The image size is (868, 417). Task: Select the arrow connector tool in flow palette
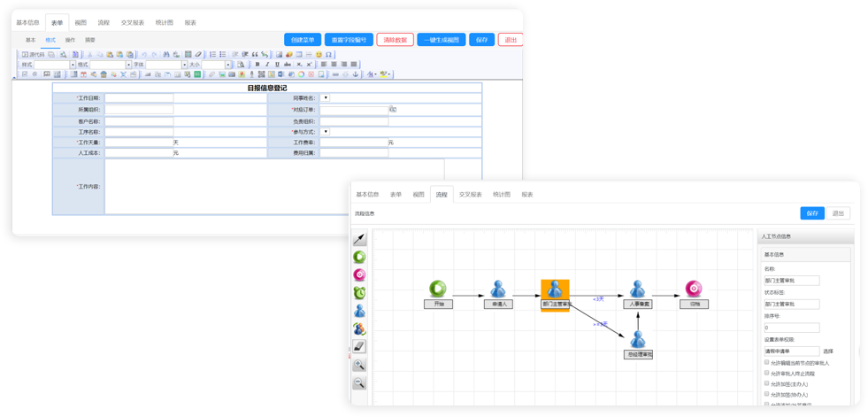pos(359,239)
